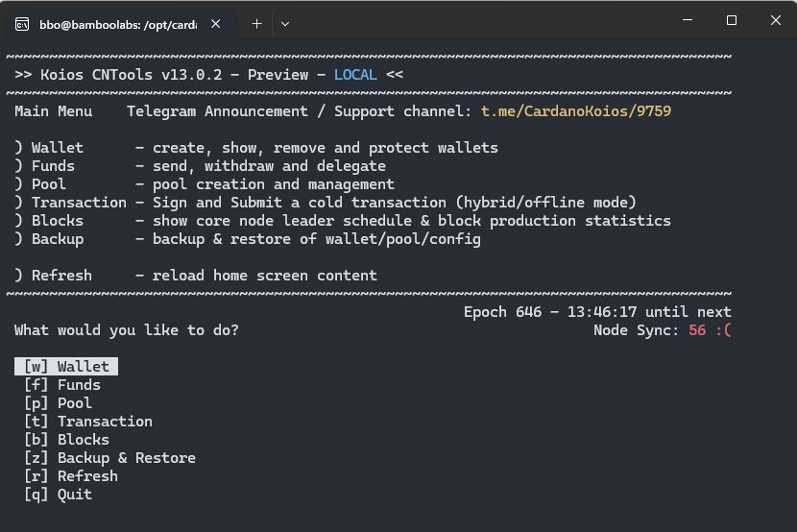This screenshot has width=797, height=532.
Task: Close the bbo@bamboolabs terminal tab
Action: coord(215,24)
